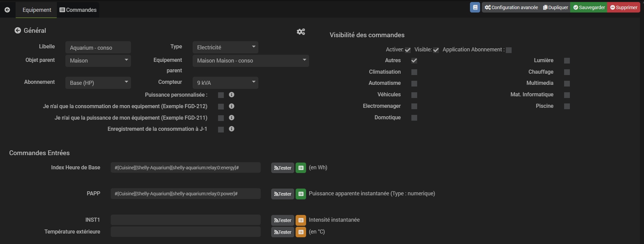The width and height of the screenshot is (644, 244).
Task: Check the puissance only (FGD-211) checkbox
Action: click(x=221, y=118)
